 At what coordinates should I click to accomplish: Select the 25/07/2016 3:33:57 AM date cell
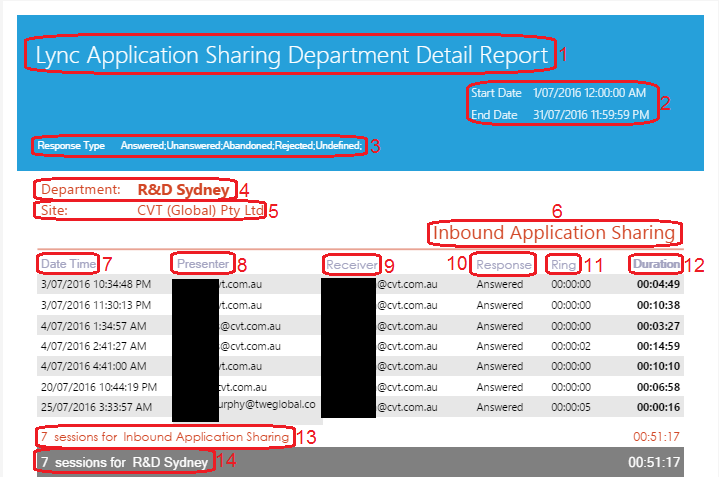[x=96, y=407]
